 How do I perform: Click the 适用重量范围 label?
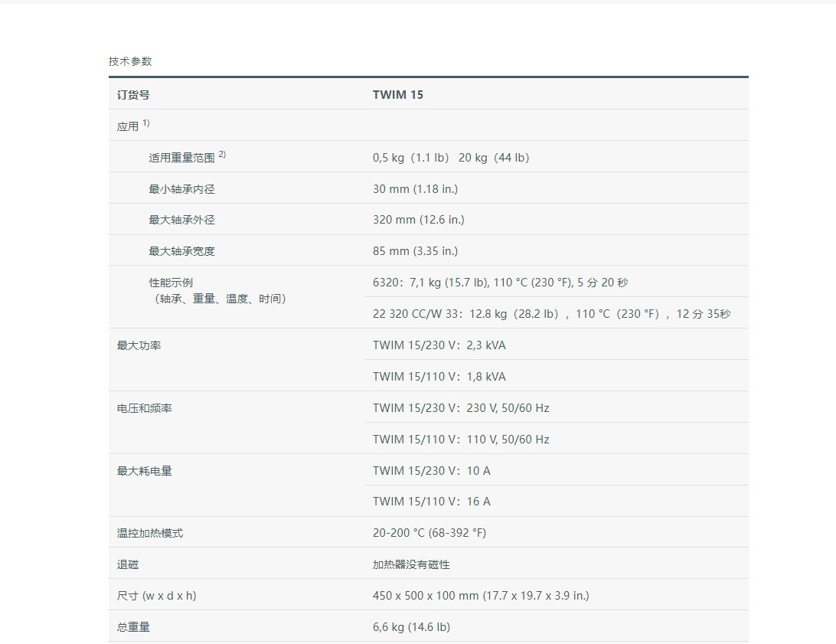click(181, 158)
